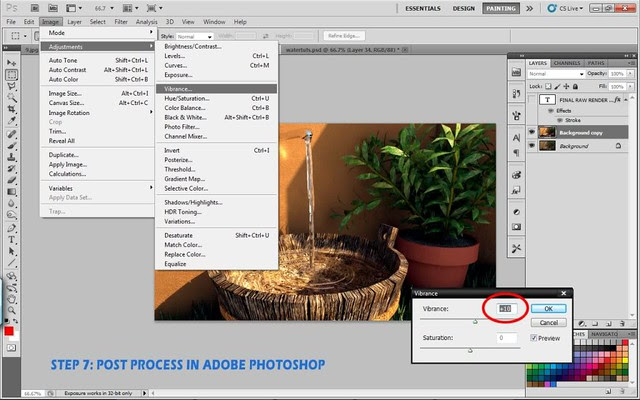The height and width of the screenshot is (400, 640).
Task: Select the History Brush tool
Action: [11, 169]
